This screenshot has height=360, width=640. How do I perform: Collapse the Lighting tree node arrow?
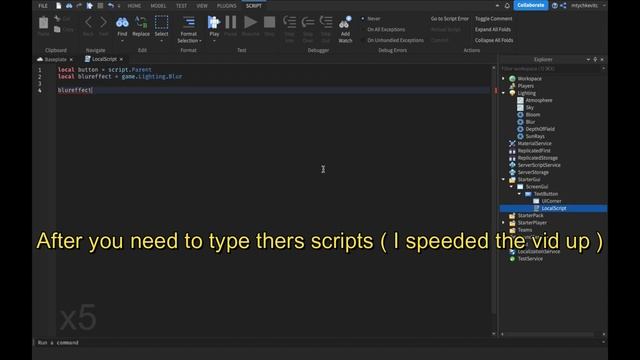click(503, 93)
